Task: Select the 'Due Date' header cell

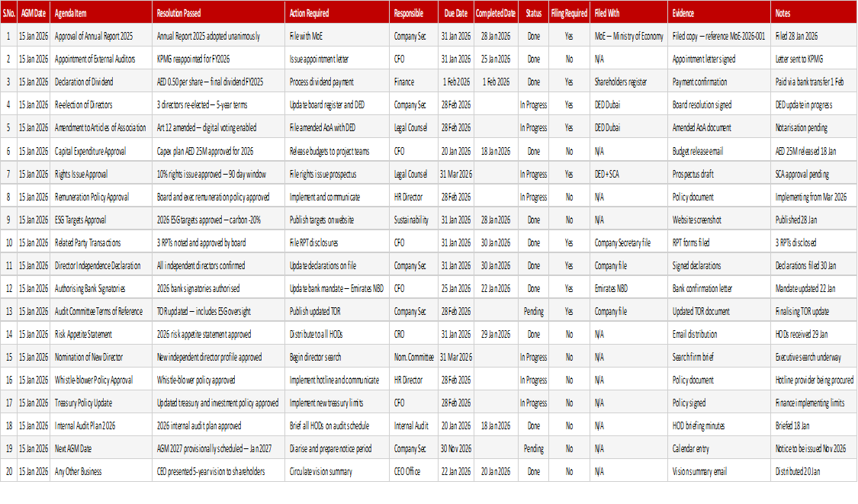Action: (456, 13)
